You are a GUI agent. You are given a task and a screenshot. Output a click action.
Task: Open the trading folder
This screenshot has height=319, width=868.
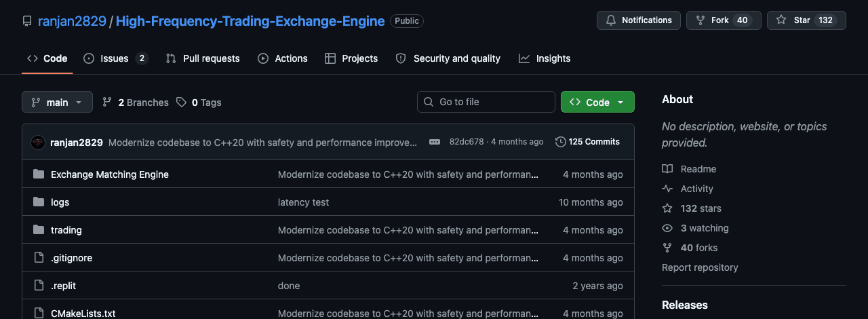click(66, 230)
